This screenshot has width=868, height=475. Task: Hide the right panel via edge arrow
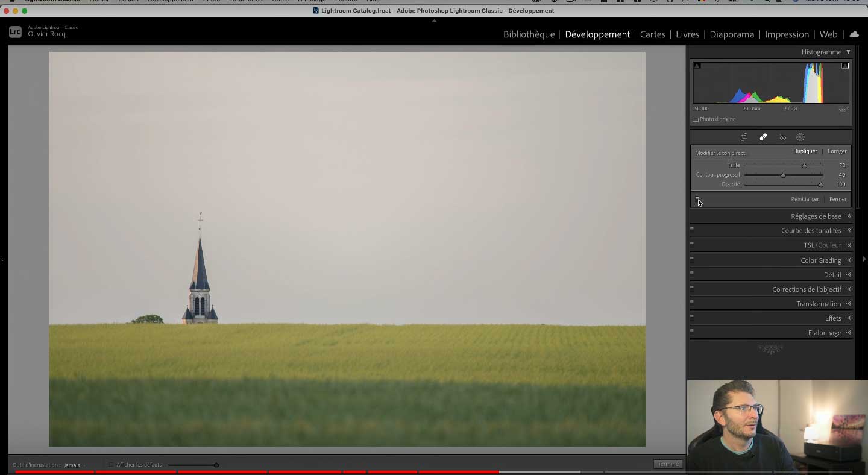[x=864, y=259]
